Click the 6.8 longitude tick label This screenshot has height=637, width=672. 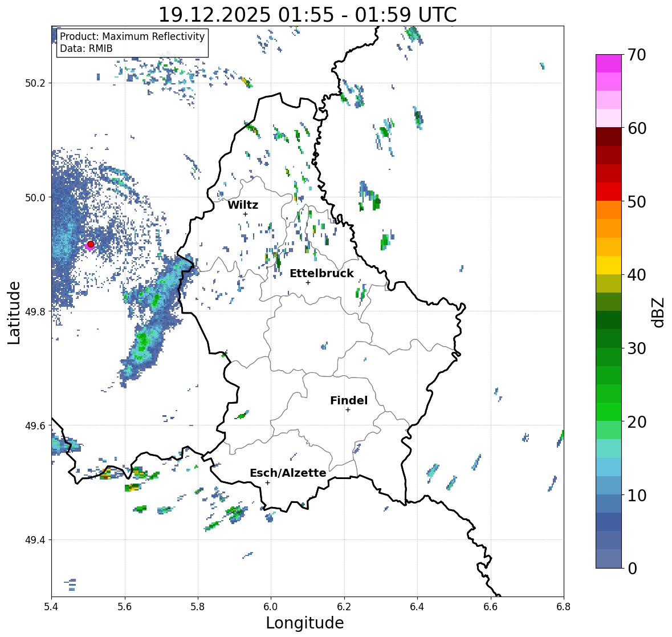click(564, 607)
